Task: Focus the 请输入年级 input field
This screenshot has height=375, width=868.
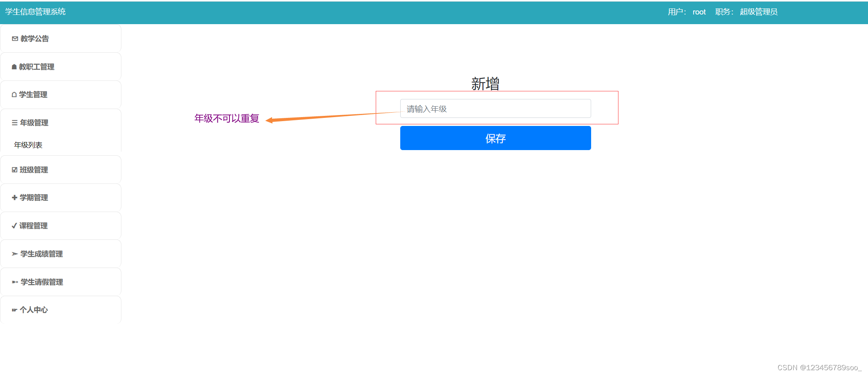Action: tap(495, 109)
